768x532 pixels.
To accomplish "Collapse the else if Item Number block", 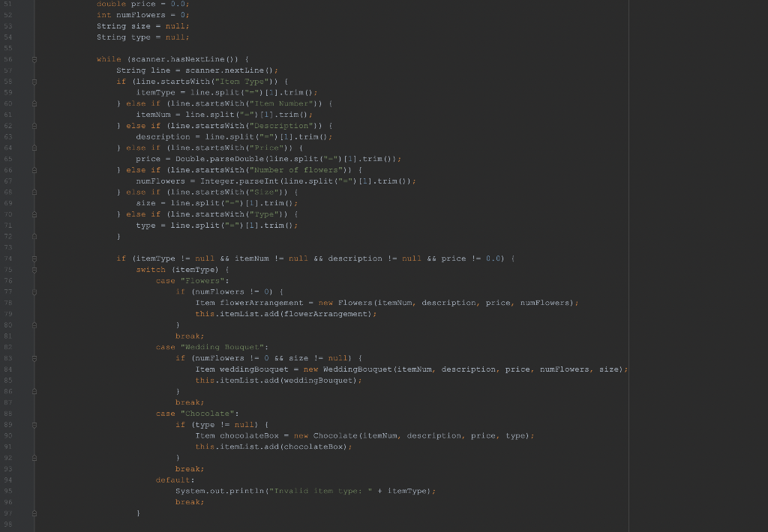I will 35,103.
